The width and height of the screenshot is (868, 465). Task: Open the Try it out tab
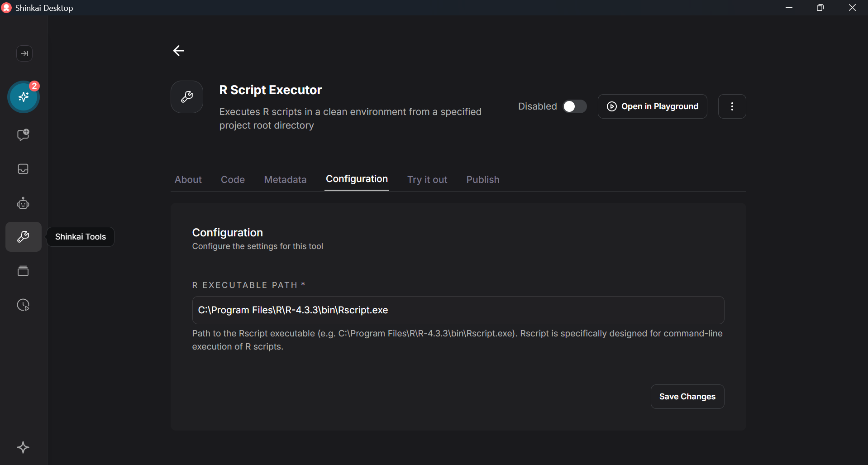coord(427,180)
